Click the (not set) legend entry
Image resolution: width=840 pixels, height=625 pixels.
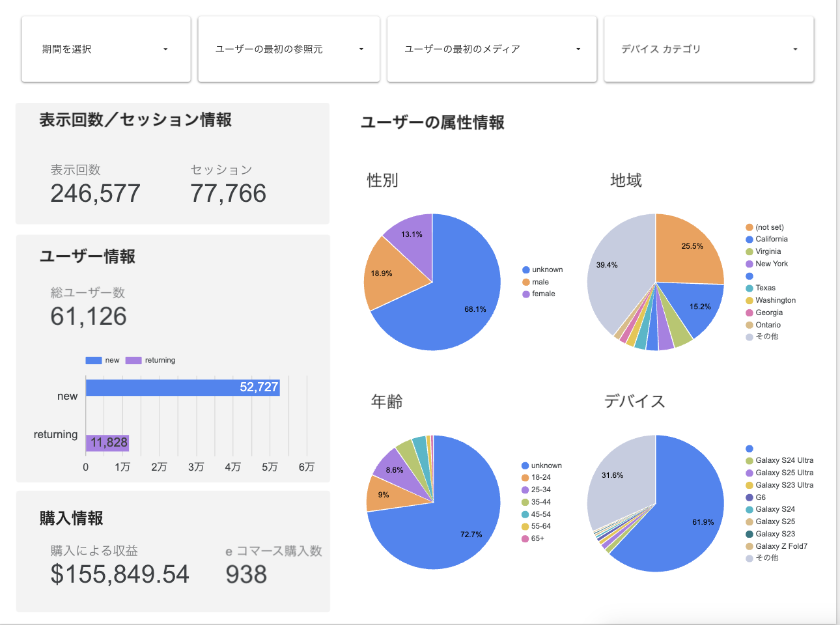(x=764, y=227)
